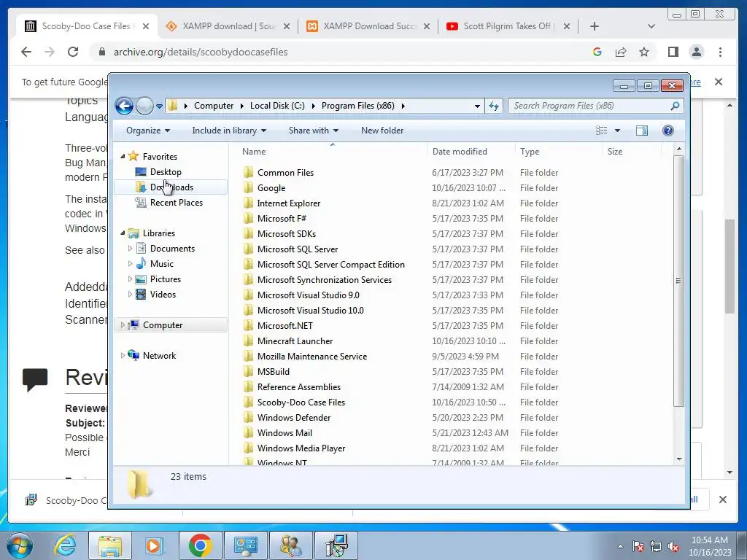Open the view options dropdown arrow
Screen dimensions: 747x560
[617, 131]
